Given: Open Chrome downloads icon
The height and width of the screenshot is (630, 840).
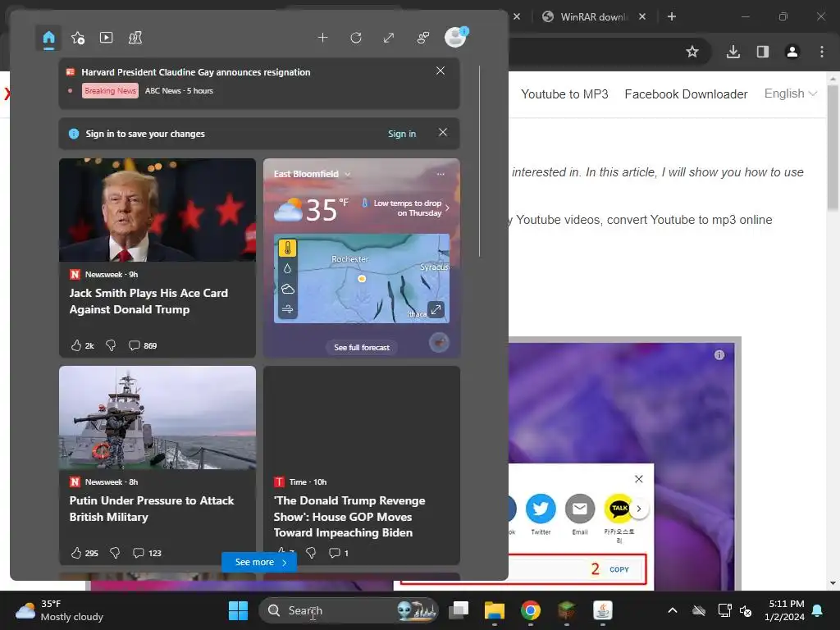Looking at the screenshot, I should pos(733,52).
